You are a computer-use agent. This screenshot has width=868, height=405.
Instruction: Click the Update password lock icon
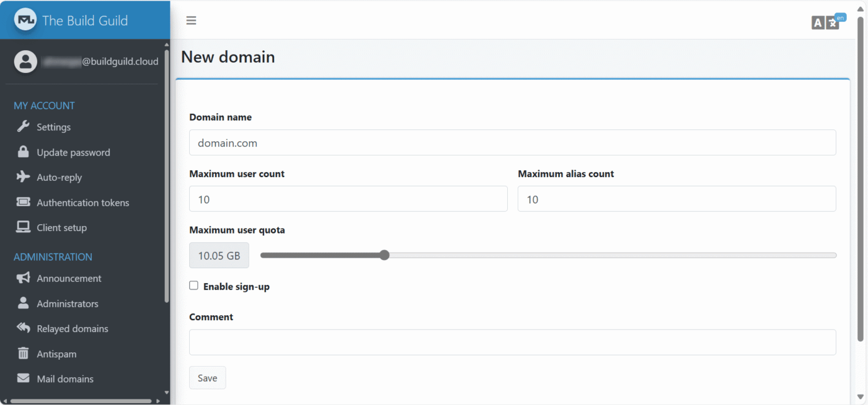[24, 152]
